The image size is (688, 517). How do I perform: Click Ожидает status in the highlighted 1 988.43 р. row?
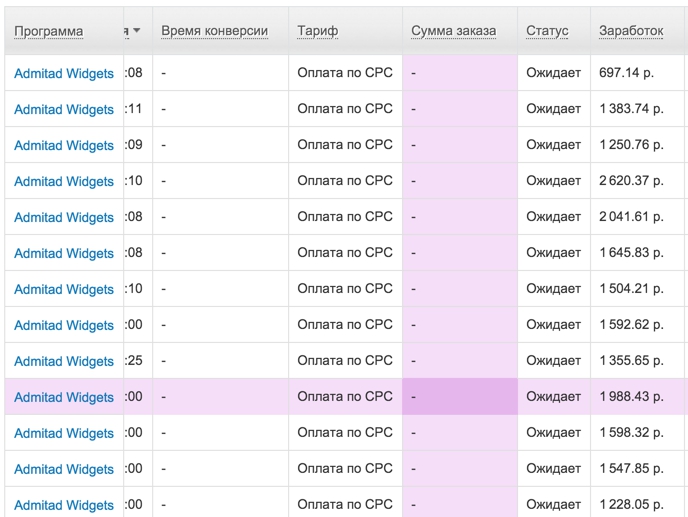coord(553,397)
